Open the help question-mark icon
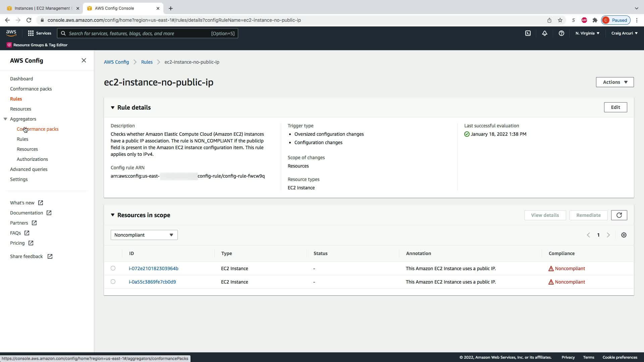The width and height of the screenshot is (644, 362). [x=561, y=33]
